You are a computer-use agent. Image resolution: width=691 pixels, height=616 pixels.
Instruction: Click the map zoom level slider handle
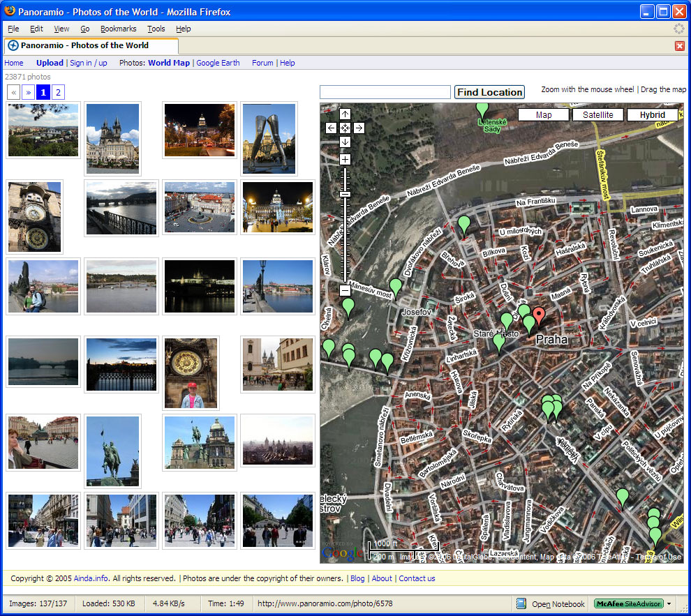pos(345,193)
